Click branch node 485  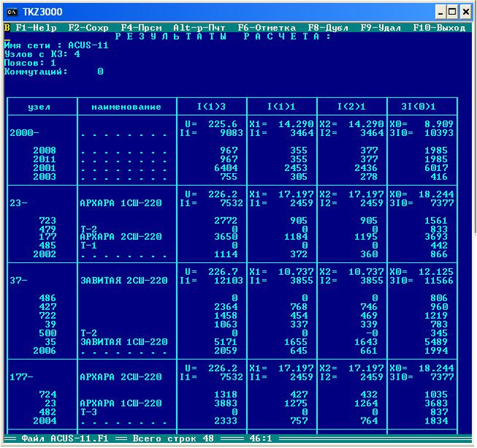point(48,245)
